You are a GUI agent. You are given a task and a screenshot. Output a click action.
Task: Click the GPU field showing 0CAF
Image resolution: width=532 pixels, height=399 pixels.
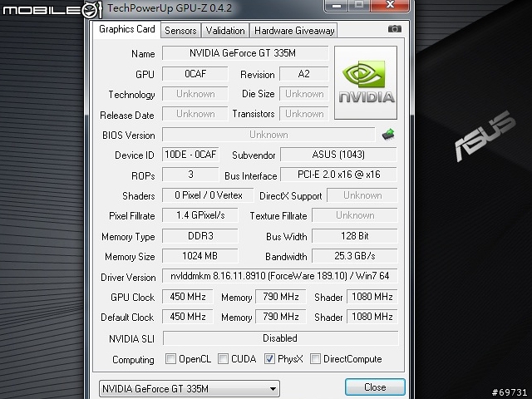(x=195, y=74)
